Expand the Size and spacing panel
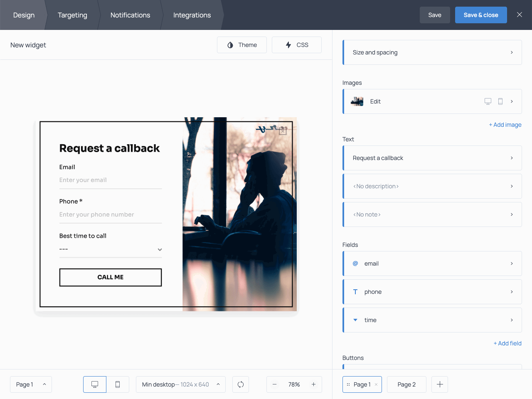The width and height of the screenshot is (532, 399). (x=432, y=52)
